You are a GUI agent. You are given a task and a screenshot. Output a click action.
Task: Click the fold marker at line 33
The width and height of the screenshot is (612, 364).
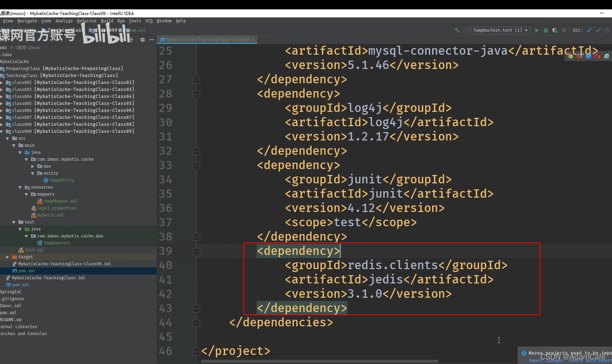tap(197, 166)
